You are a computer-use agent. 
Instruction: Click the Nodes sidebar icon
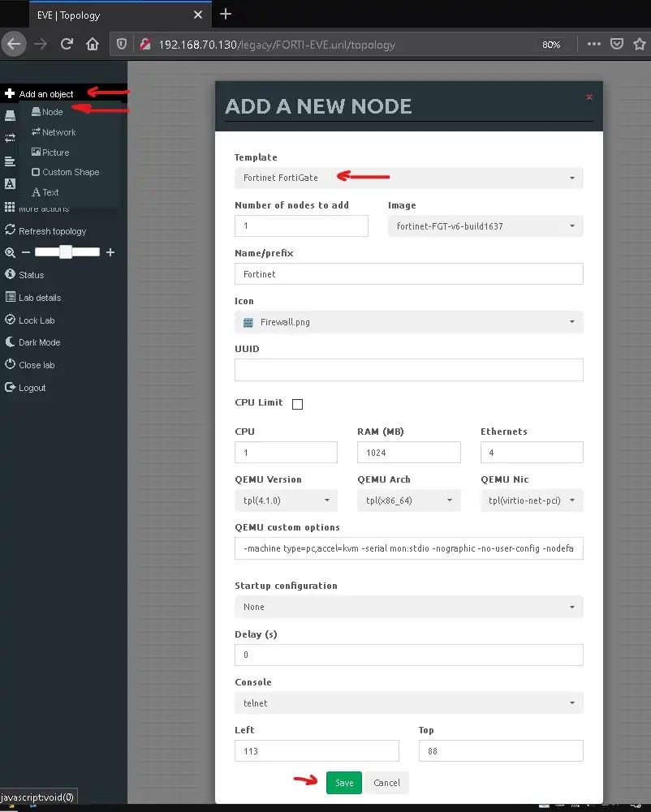(x=10, y=115)
